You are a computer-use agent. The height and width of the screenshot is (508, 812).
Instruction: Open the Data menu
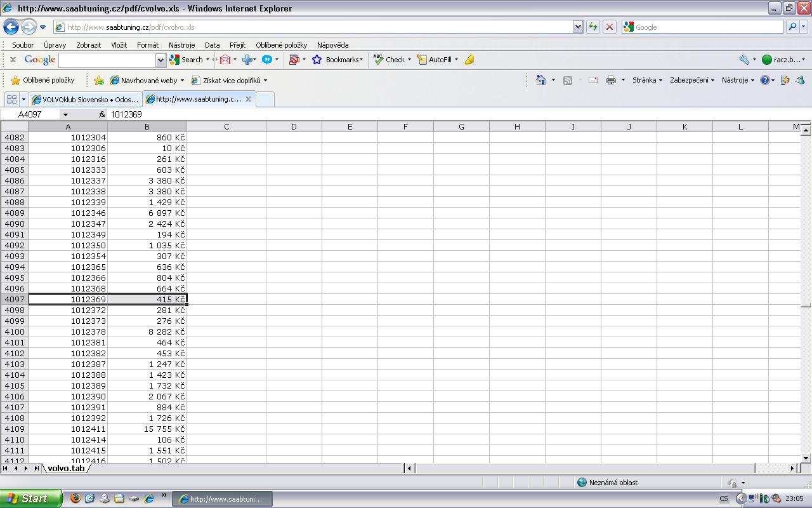(x=213, y=45)
